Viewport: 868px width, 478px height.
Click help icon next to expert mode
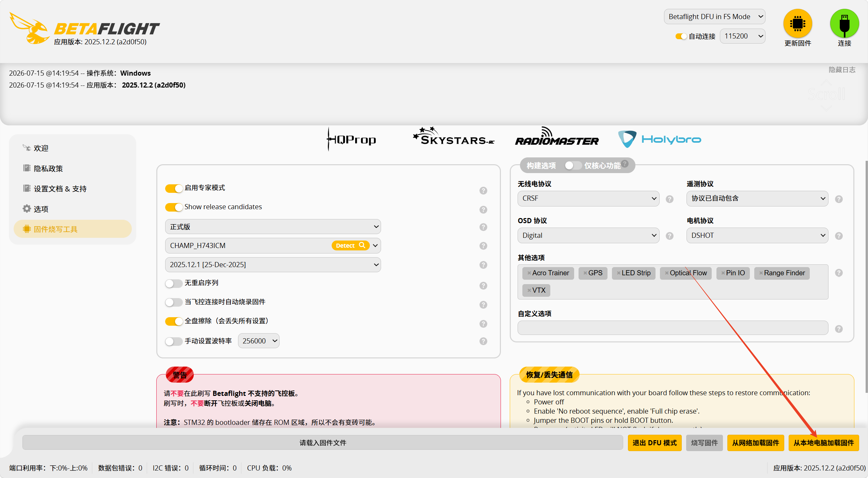click(483, 190)
